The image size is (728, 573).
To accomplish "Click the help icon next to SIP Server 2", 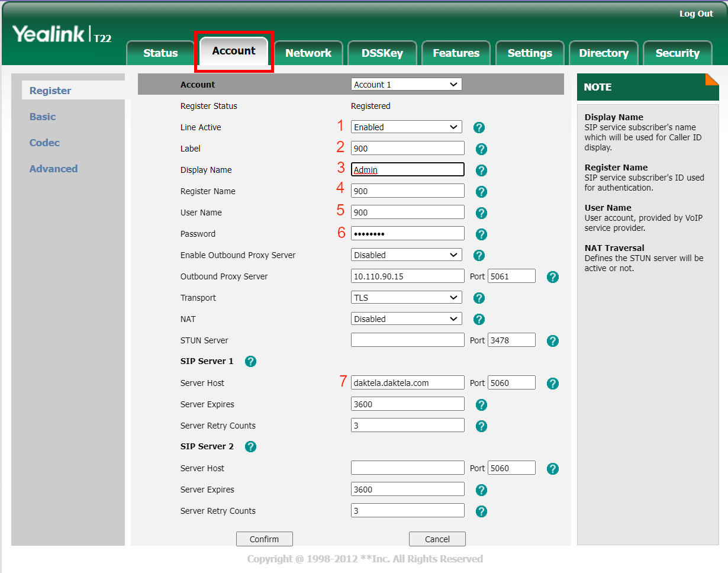I will tap(250, 446).
